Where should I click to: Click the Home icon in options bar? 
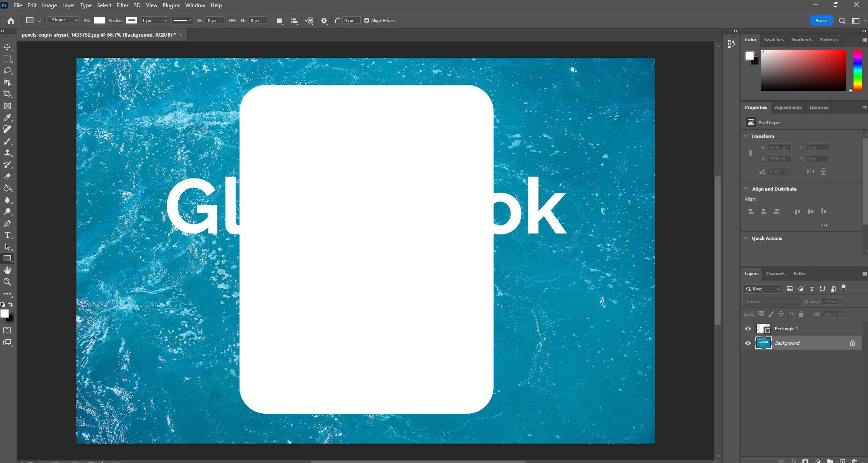coord(11,20)
